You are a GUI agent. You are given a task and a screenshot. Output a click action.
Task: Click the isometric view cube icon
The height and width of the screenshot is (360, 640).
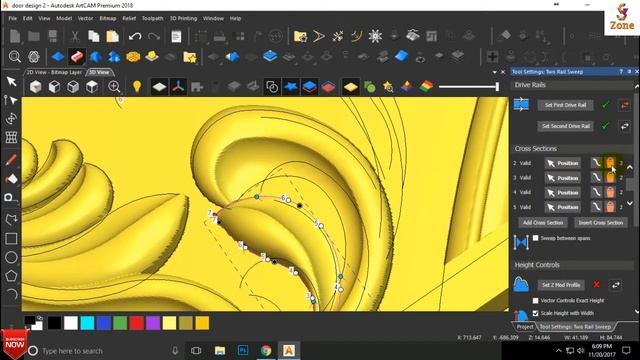pos(36,87)
